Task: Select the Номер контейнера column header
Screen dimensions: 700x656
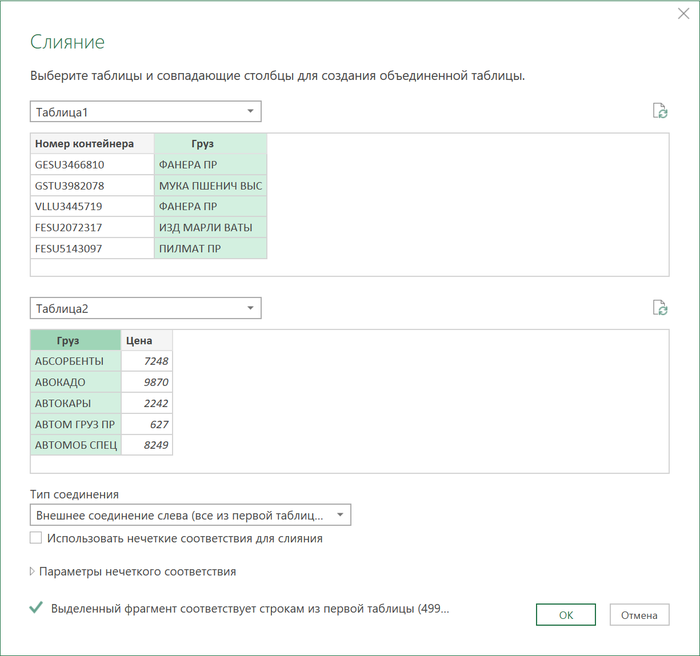Action: coord(92,144)
